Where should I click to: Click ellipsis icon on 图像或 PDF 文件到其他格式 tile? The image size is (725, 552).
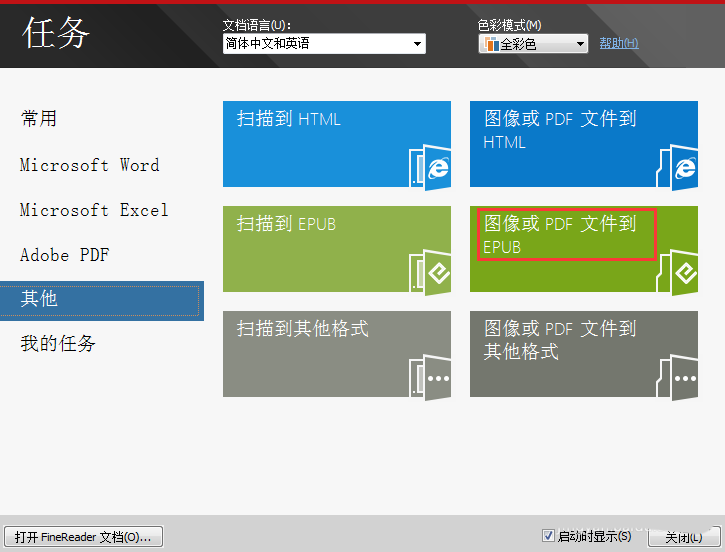pos(684,378)
